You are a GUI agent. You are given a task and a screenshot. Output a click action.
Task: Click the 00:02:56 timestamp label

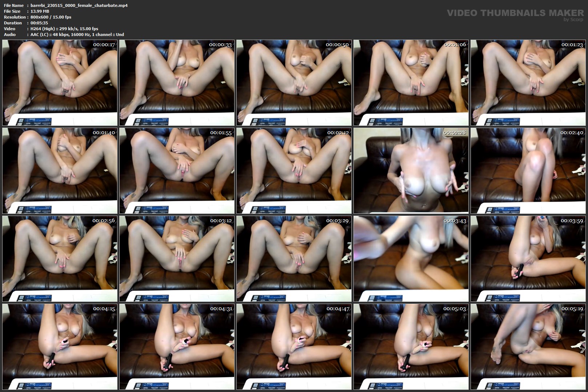(103, 221)
